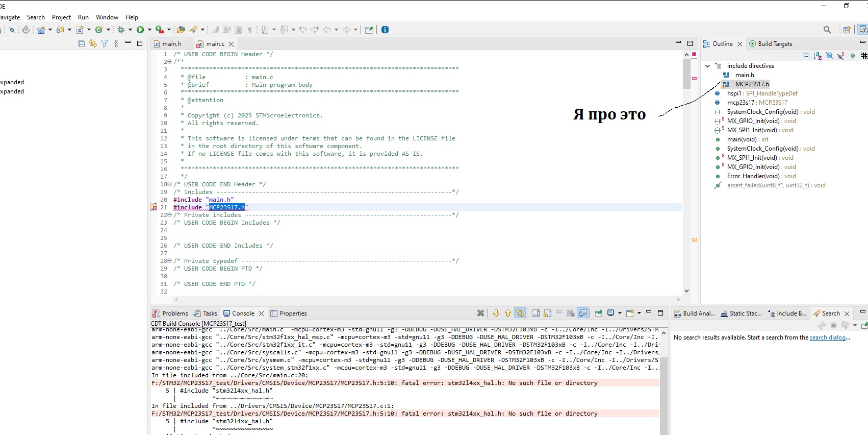The image size is (868, 435).
Task: Collapse the include directives tree node
Action: click(707, 66)
